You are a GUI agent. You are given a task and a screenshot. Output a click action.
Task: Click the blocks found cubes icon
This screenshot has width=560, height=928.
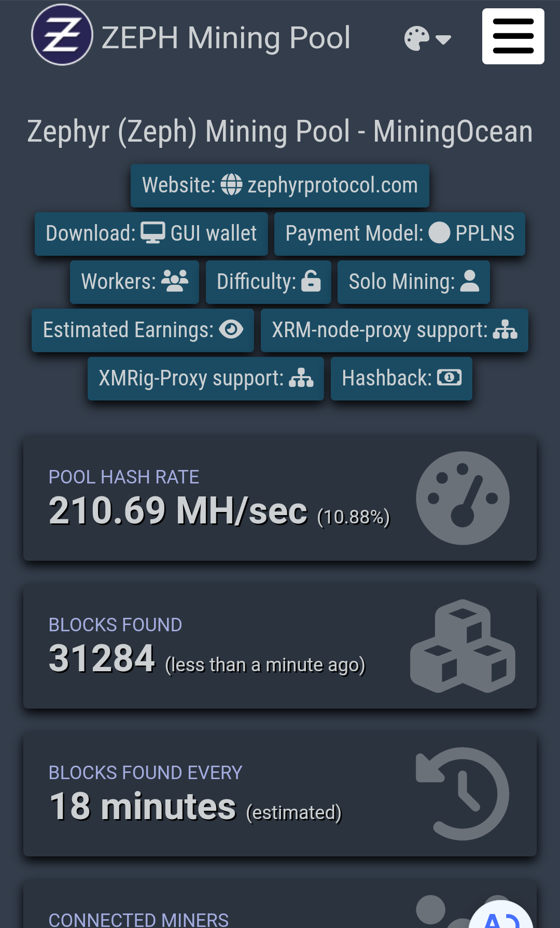463,646
